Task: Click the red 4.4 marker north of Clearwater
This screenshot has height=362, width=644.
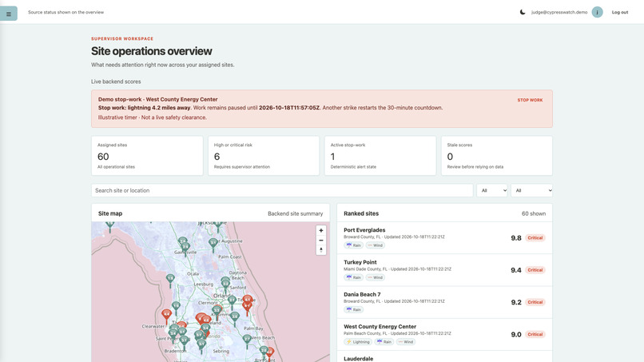Action: (x=166, y=316)
